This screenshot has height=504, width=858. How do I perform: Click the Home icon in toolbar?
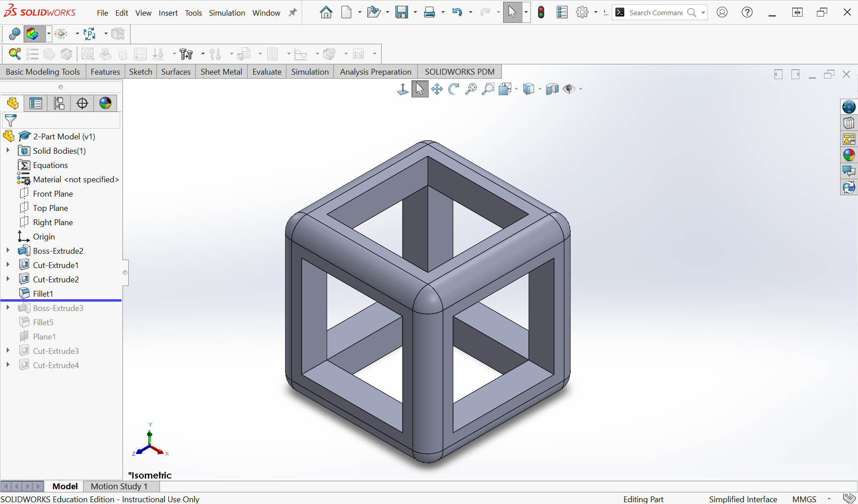tap(326, 13)
